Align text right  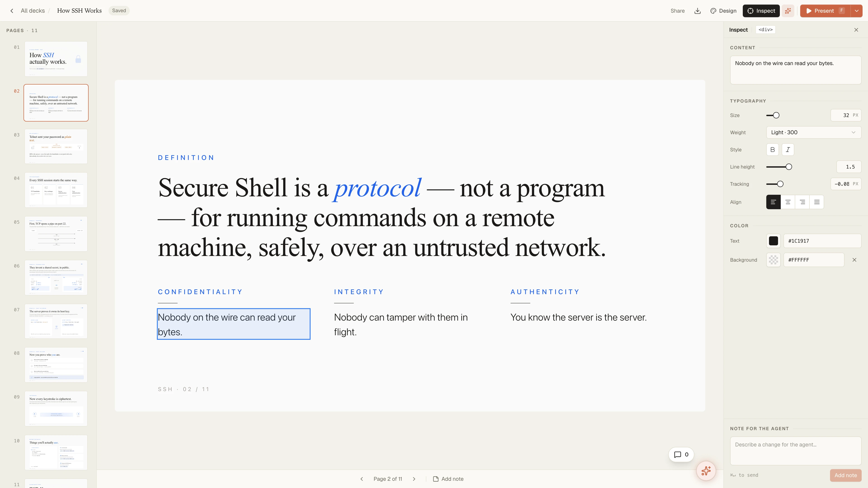pos(802,202)
